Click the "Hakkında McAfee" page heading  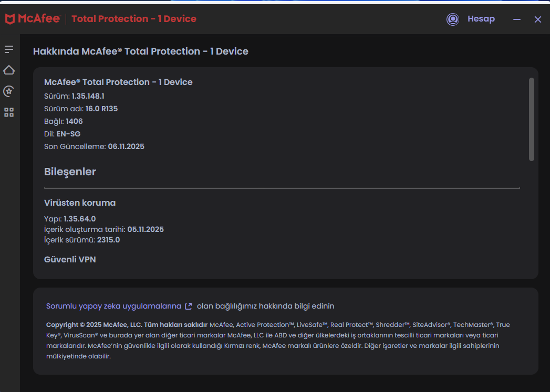(x=140, y=51)
